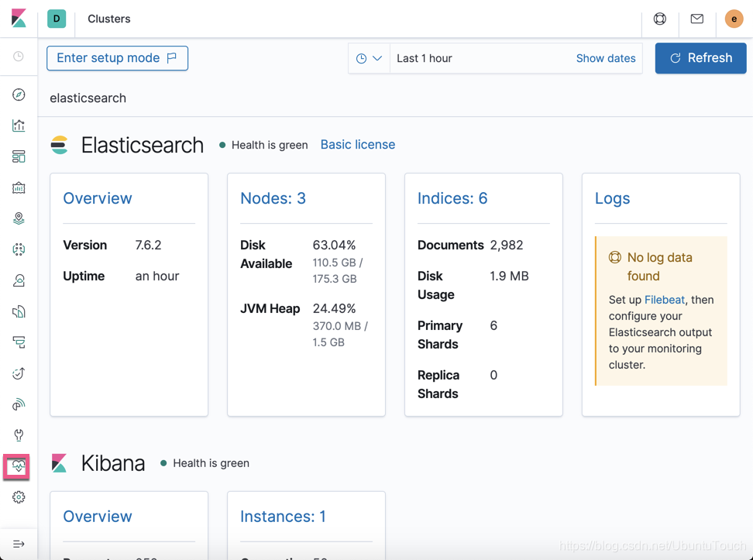The image size is (753, 560).
Task: Click the Show dates link
Action: pyautogui.click(x=606, y=58)
